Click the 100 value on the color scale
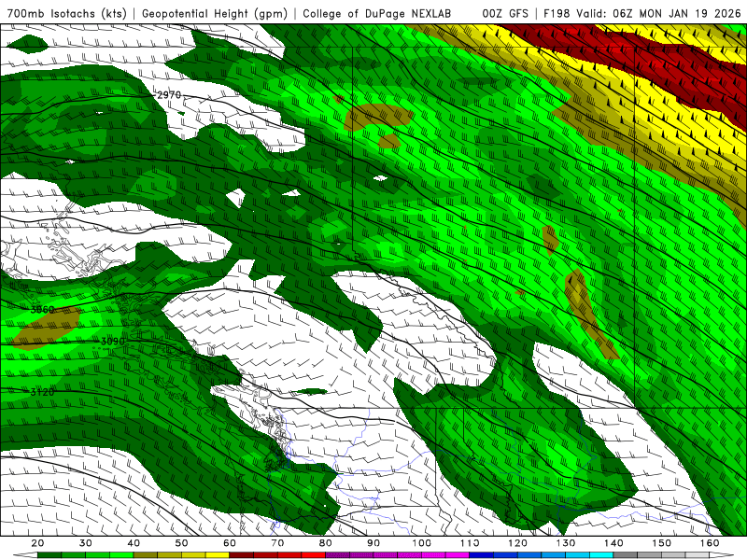The height and width of the screenshot is (560, 747). pos(422,543)
